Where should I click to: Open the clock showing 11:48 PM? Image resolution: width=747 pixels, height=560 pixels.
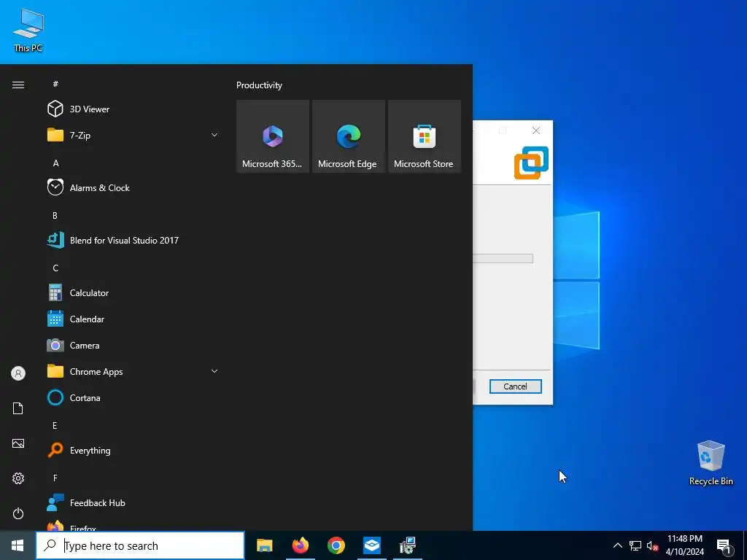tap(684, 545)
